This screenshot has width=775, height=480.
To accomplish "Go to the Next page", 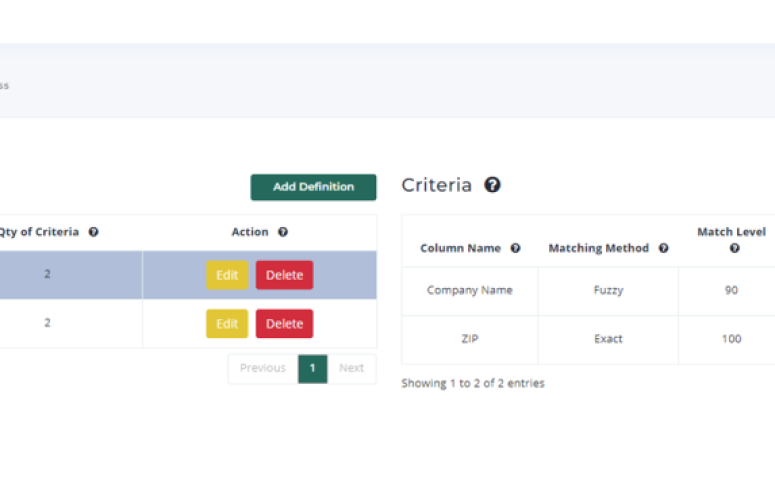I will [351, 368].
